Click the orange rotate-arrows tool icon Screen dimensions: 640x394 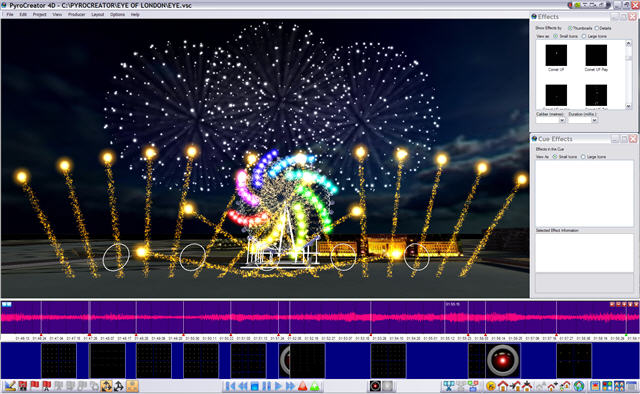(x=107, y=386)
